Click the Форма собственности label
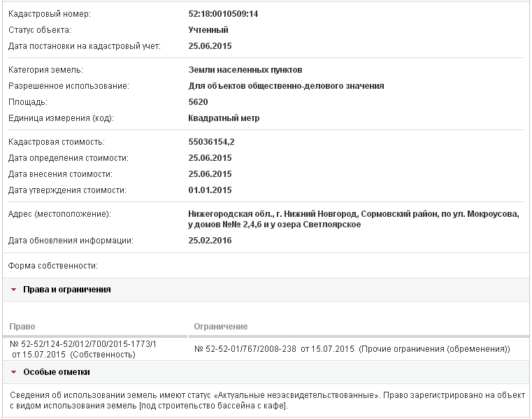The image size is (532, 419). coord(53,266)
